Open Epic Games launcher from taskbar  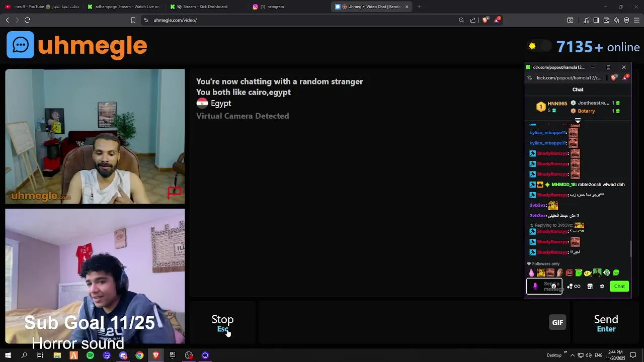173,355
